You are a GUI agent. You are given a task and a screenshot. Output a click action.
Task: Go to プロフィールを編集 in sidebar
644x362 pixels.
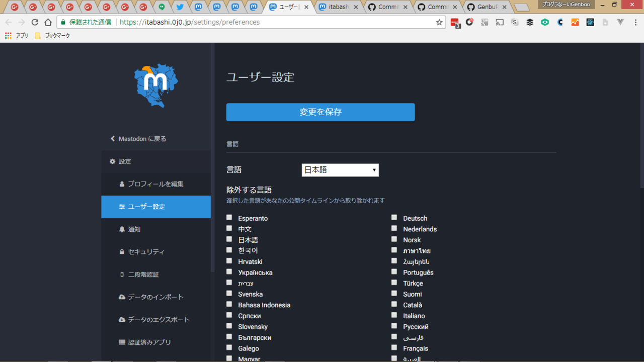pos(155,184)
